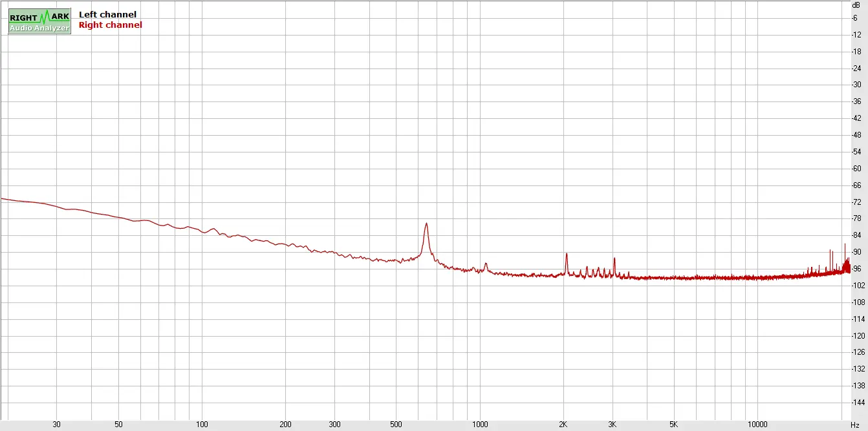Image resolution: width=868 pixels, height=431 pixels.
Task: Click the 500 frequency axis label
Action: coord(396,425)
